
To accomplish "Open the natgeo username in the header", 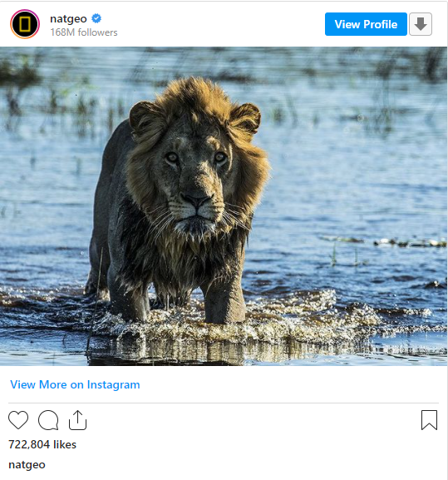I will tap(68, 19).
